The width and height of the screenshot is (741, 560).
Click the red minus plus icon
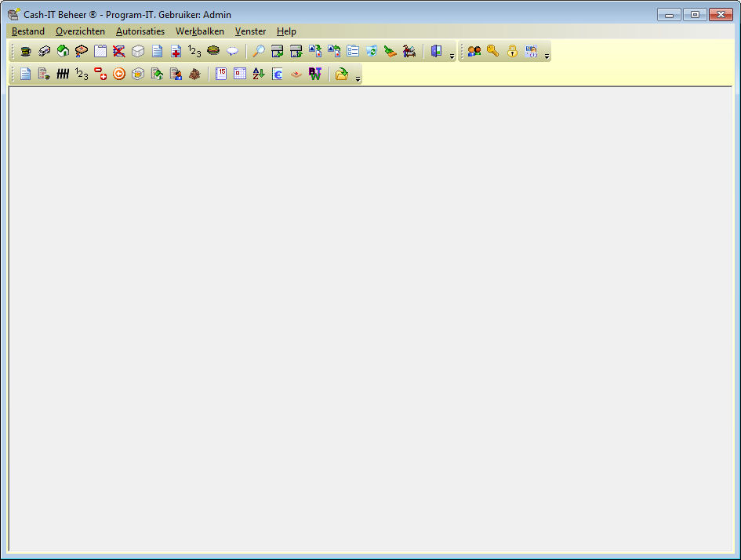[100, 74]
